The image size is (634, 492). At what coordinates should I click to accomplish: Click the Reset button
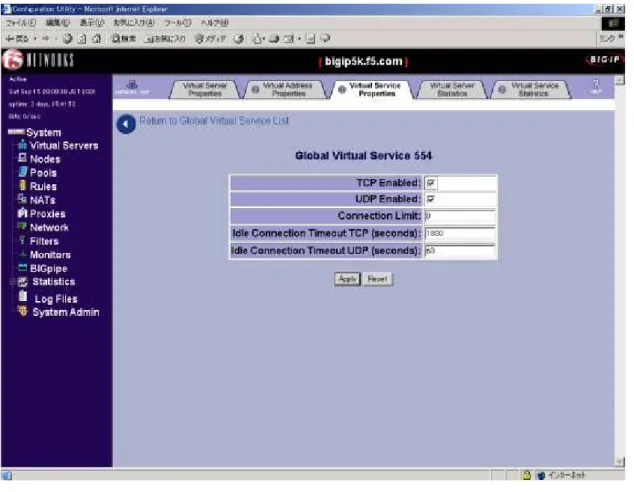377,279
